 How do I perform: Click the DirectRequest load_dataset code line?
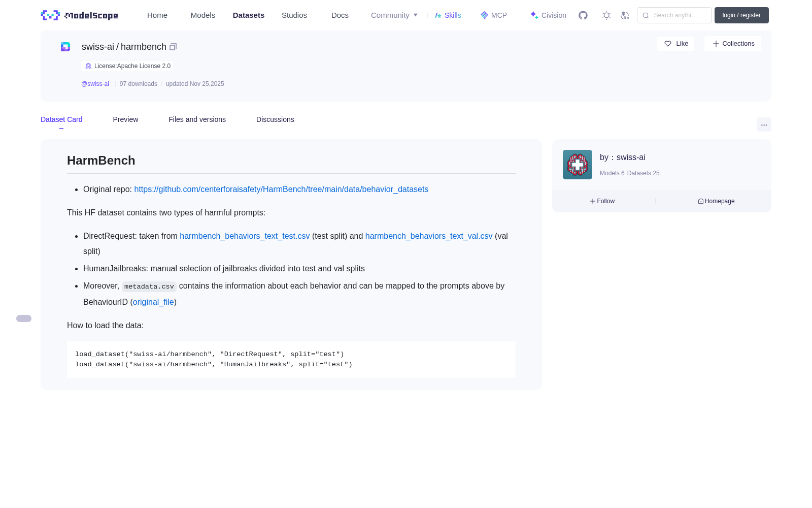tap(210, 354)
